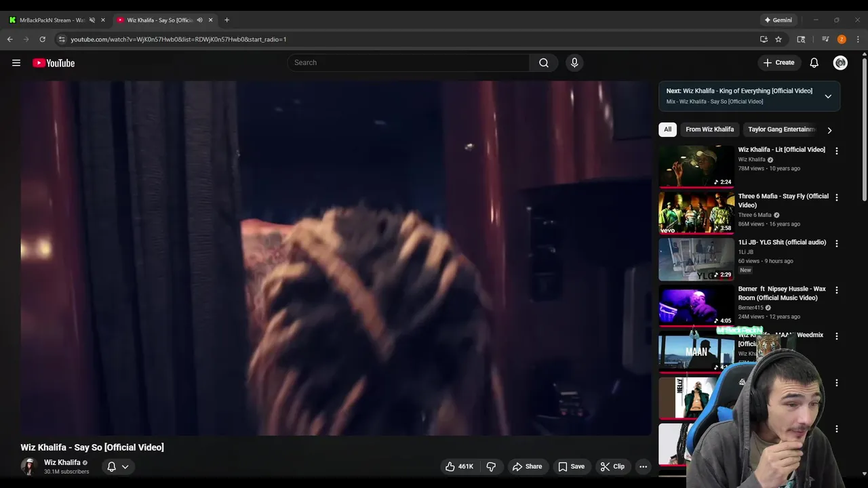Open the account avatar menu
This screenshot has width=868, height=488.
840,62
